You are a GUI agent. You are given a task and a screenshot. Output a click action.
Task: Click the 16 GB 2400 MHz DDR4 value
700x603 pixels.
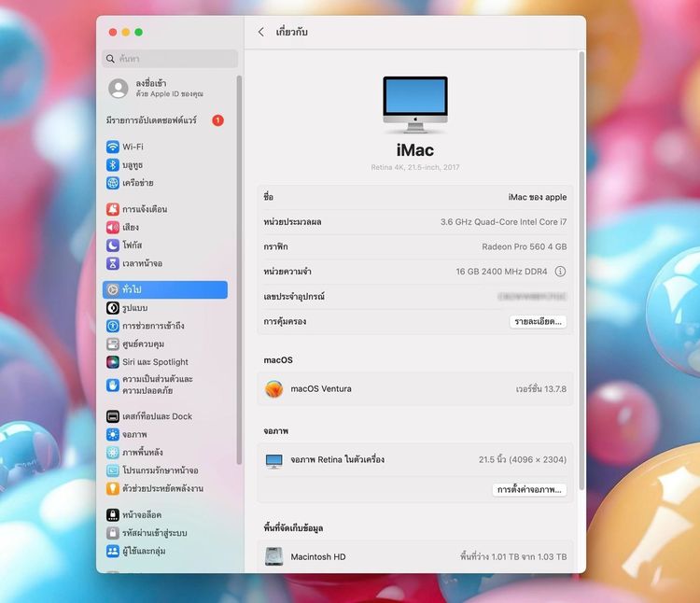(x=501, y=272)
